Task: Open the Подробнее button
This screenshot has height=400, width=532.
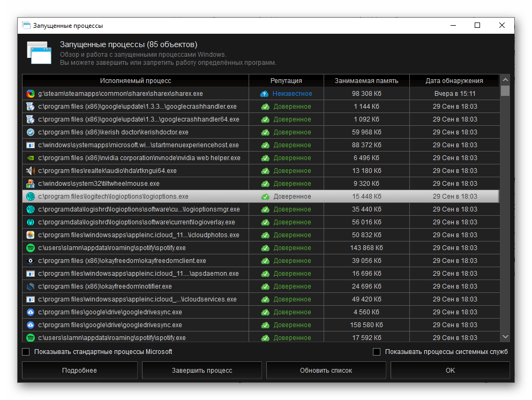Action: click(79, 371)
